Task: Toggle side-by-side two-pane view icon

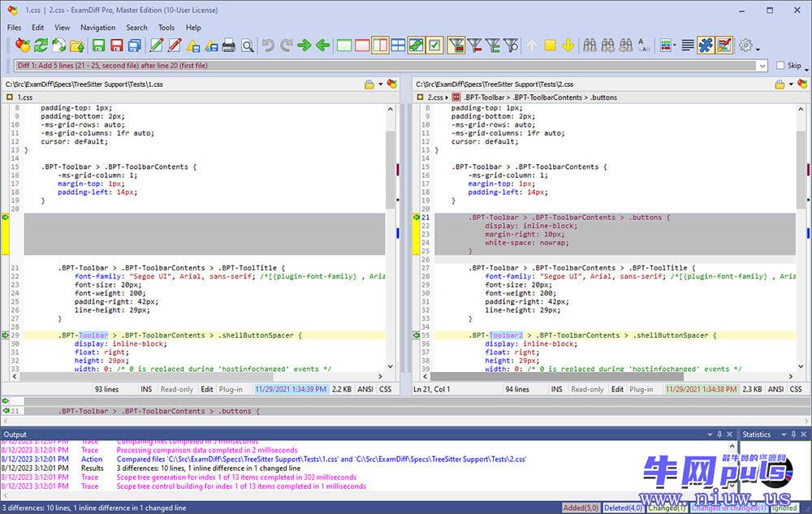Action: 380,45
